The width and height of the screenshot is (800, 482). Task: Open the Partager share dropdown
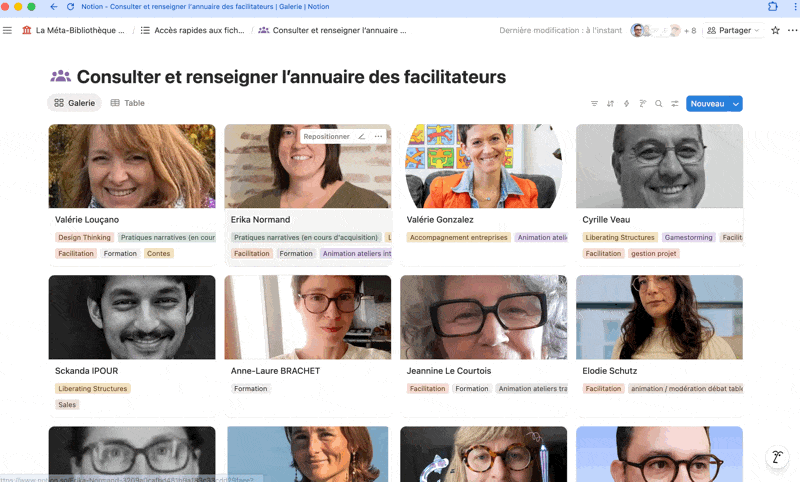click(733, 31)
